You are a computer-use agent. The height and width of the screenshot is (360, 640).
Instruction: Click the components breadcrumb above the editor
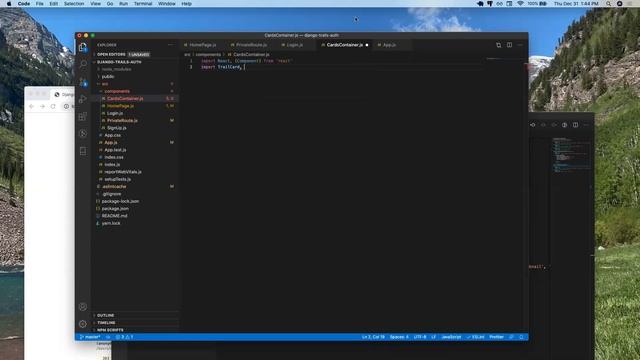tap(208, 55)
